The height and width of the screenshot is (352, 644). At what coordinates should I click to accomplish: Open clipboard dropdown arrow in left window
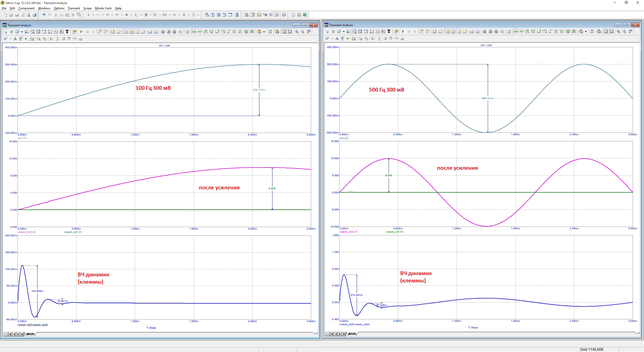tap(264, 32)
